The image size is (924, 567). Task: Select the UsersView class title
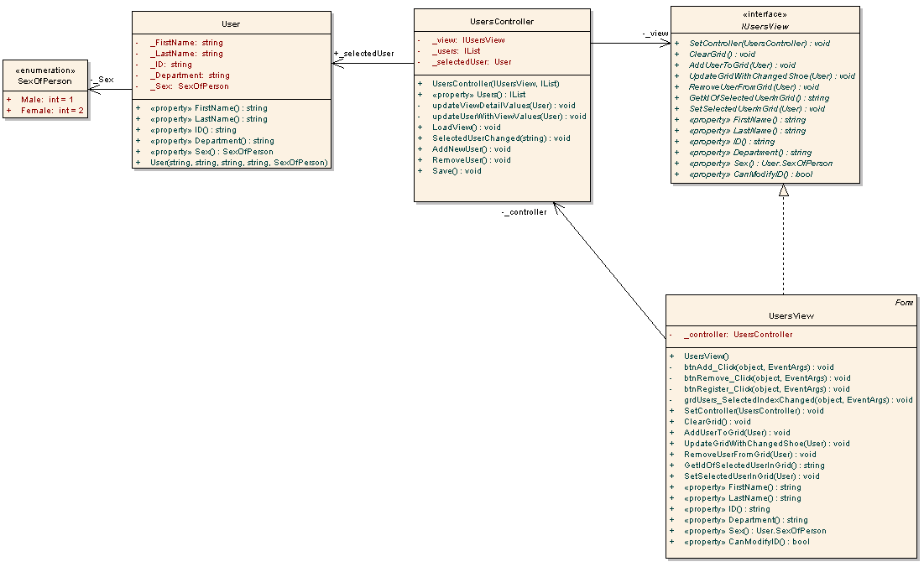pyautogui.click(x=791, y=316)
